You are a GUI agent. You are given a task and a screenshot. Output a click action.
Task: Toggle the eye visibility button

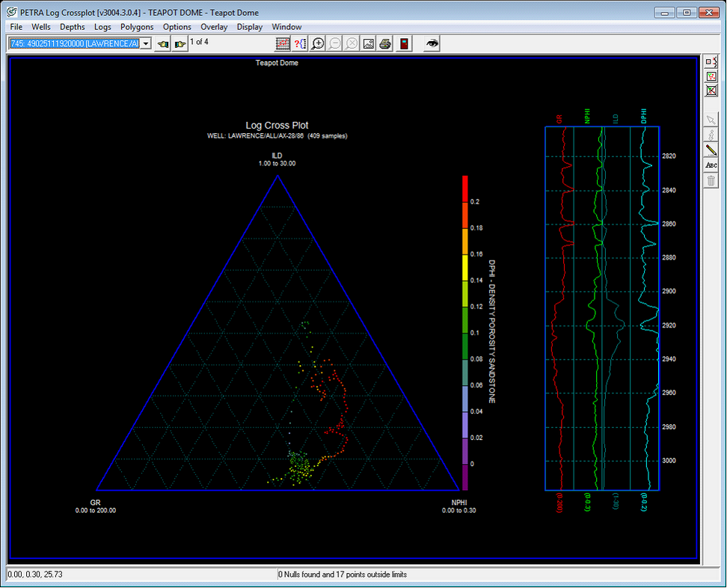(432, 44)
